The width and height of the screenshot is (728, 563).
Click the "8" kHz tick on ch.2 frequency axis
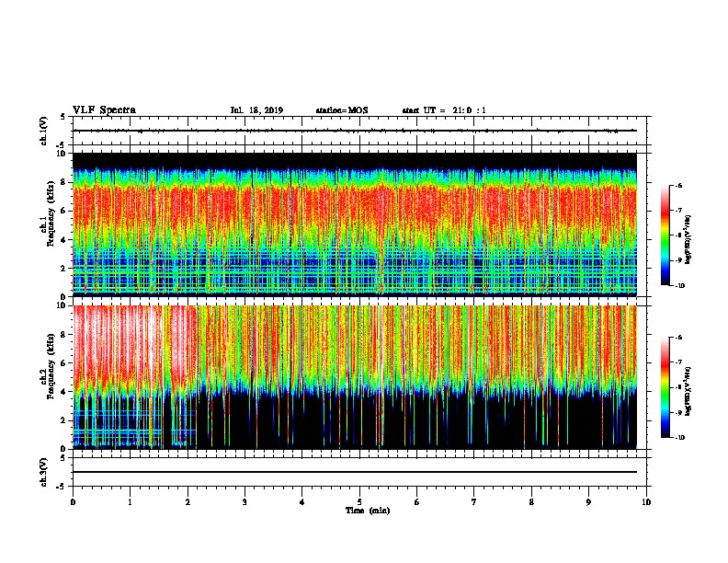point(64,335)
